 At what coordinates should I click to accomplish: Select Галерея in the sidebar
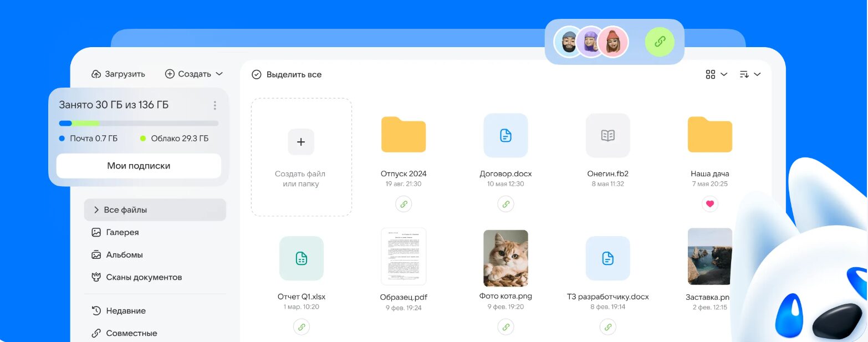point(122,232)
